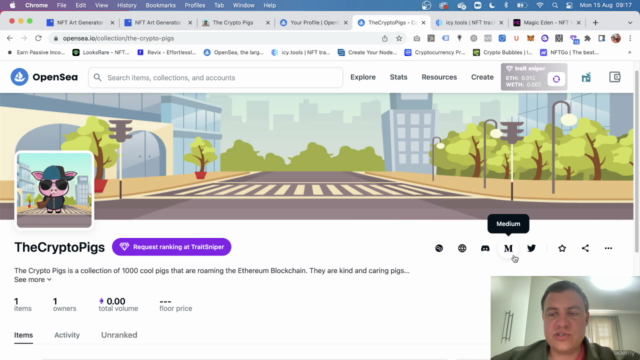This screenshot has width=640, height=360.
Task: Click the browser back arrow
Action: 10,38
